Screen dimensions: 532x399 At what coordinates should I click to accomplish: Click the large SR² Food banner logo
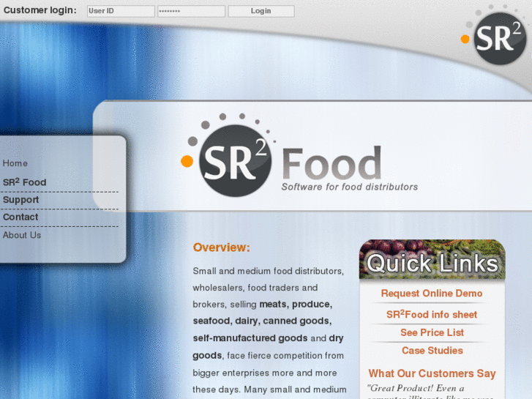pos(299,155)
